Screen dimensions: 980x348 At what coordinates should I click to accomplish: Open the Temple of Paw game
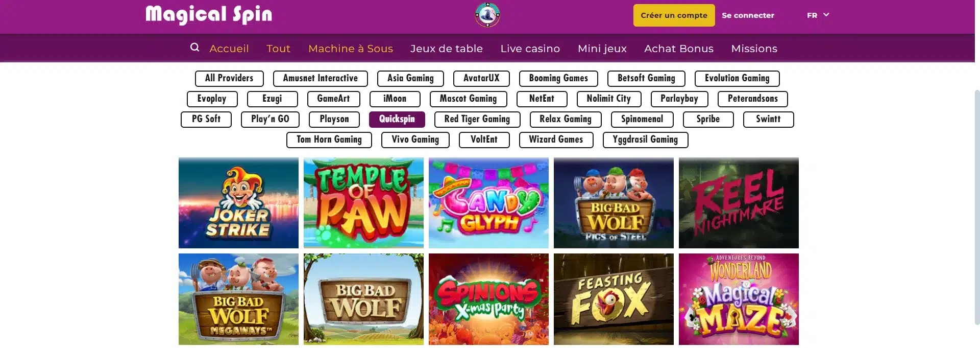point(363,203)
